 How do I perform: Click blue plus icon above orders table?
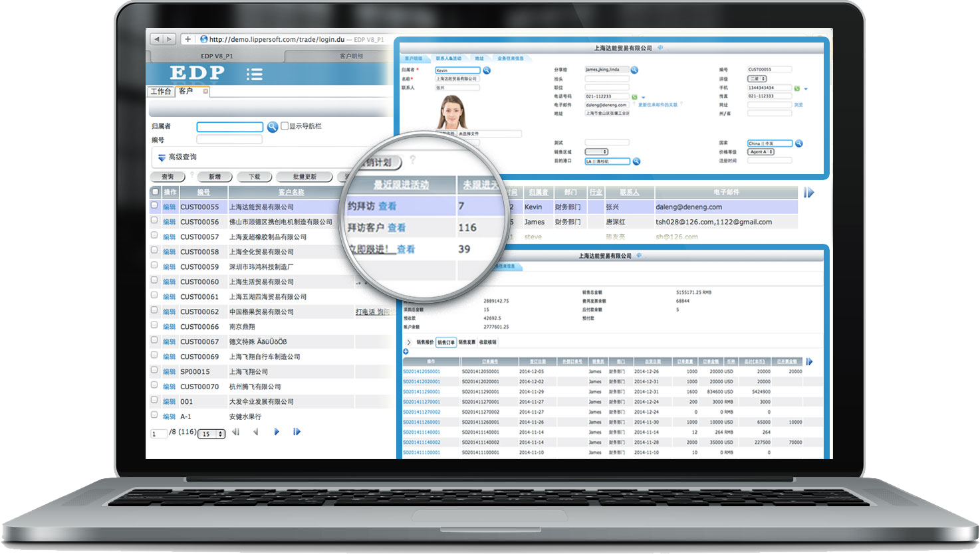click(x=406, y=351)
